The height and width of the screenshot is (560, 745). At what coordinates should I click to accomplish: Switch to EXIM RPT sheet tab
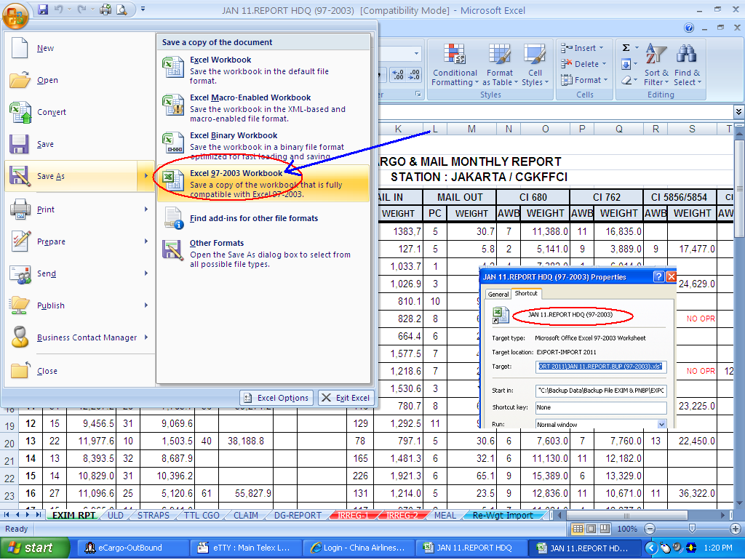pyautogui.click(x=73, y=516)
